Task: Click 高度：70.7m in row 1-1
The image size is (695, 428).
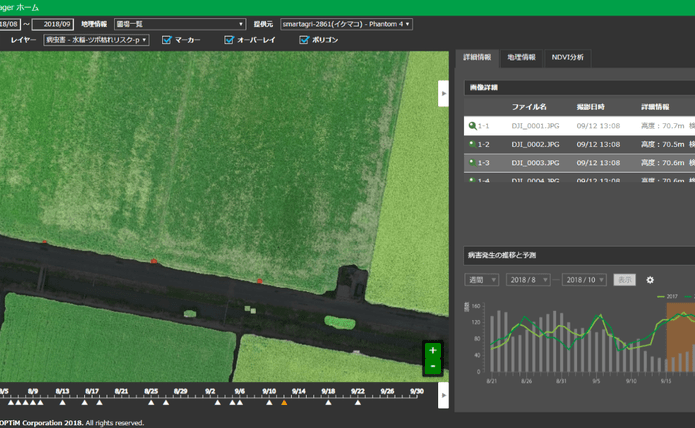Action: tap(662, 126)
